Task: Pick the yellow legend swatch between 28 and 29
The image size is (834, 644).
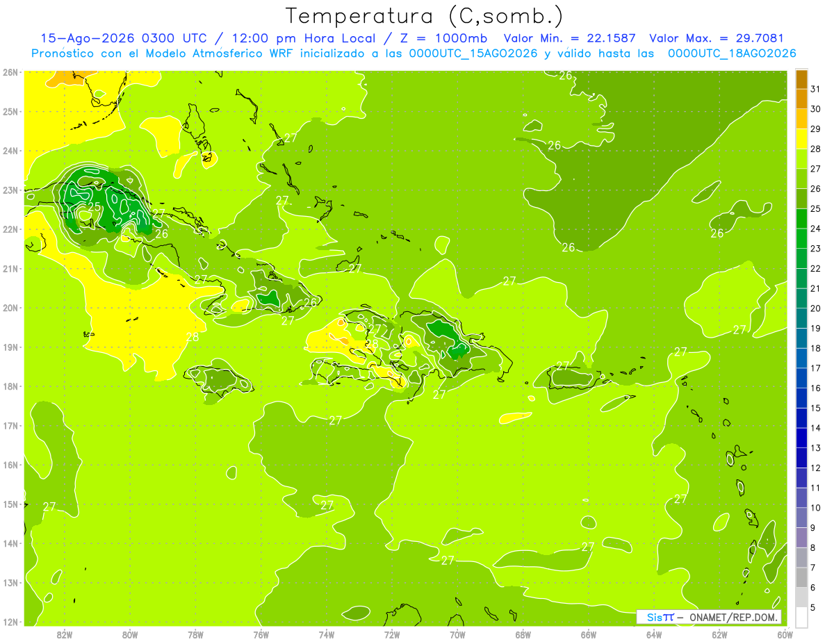Action: pyautogui.click(x=801, y=139)
